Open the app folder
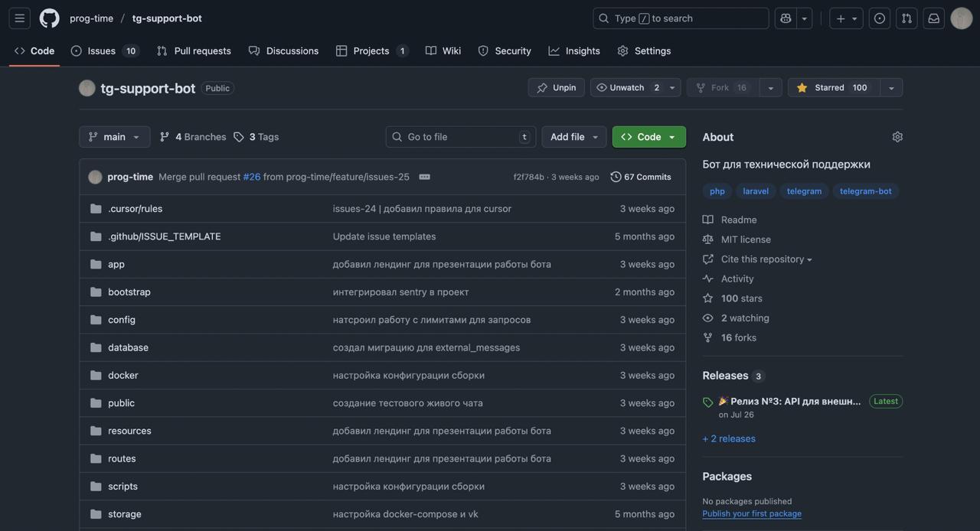The height and width of the screenshot is (531, 980). tap(116, 264)
